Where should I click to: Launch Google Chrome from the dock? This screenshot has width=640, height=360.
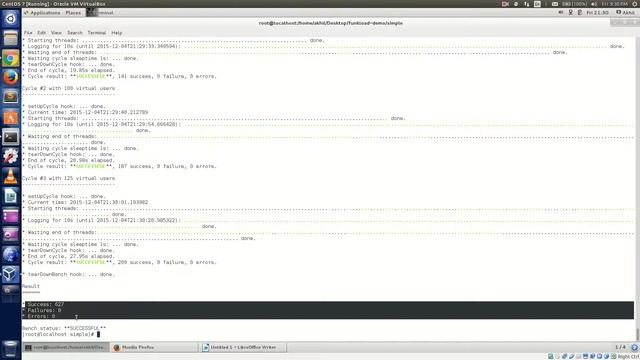[x=11, y=58]
